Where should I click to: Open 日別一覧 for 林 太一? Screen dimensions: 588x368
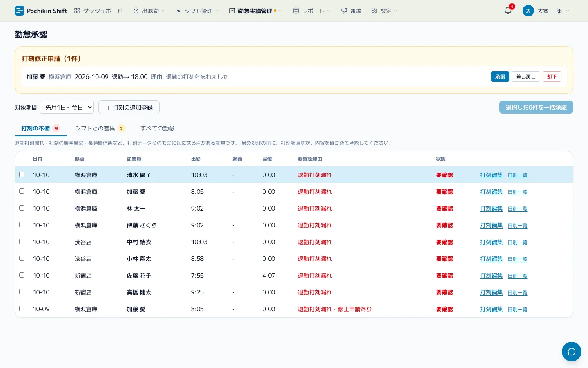tap(517, 209)
